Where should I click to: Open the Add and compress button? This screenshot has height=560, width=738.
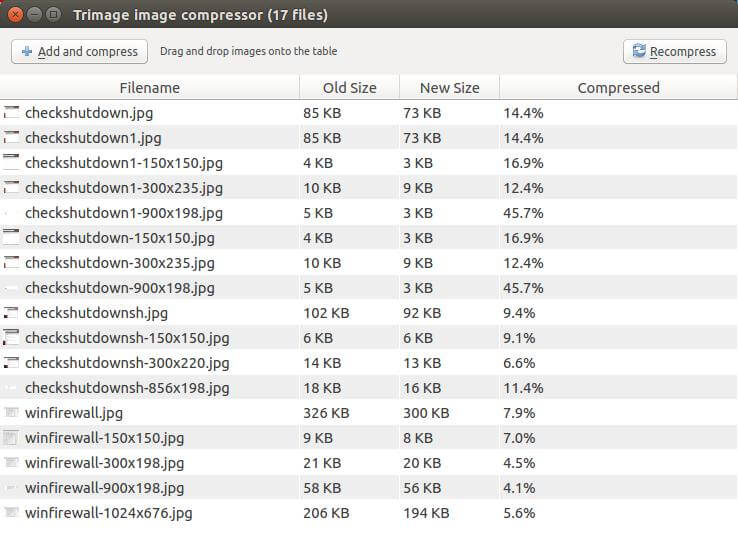click(x=80, y=51)
